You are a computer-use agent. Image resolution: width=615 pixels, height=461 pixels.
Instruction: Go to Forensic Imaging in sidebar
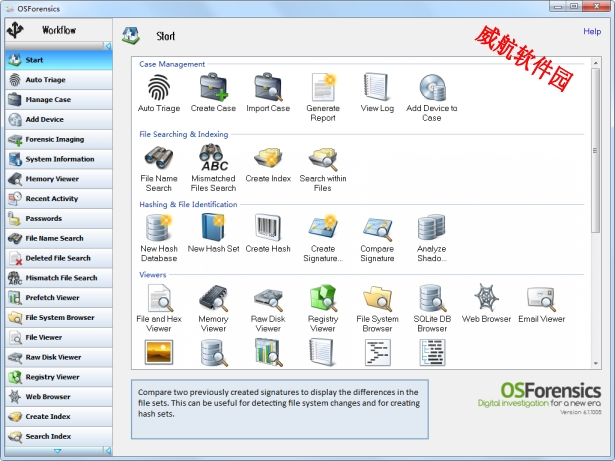59,139
